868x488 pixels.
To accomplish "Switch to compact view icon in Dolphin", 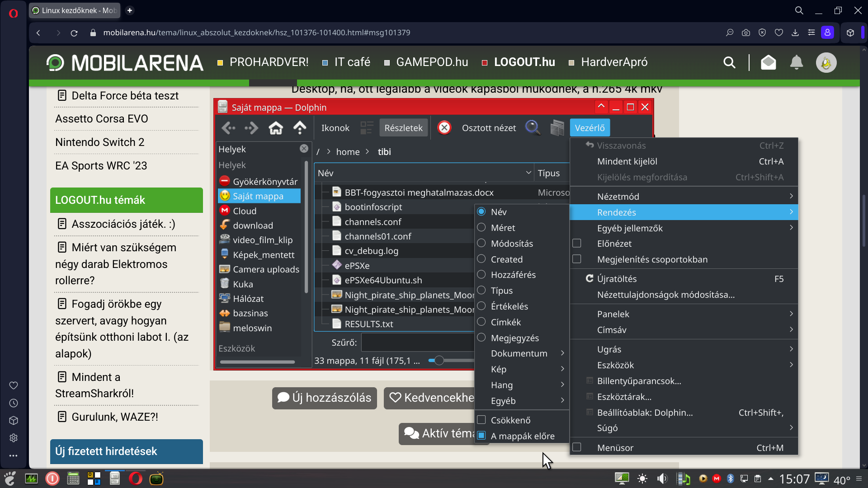I will (x=367, y=128).
